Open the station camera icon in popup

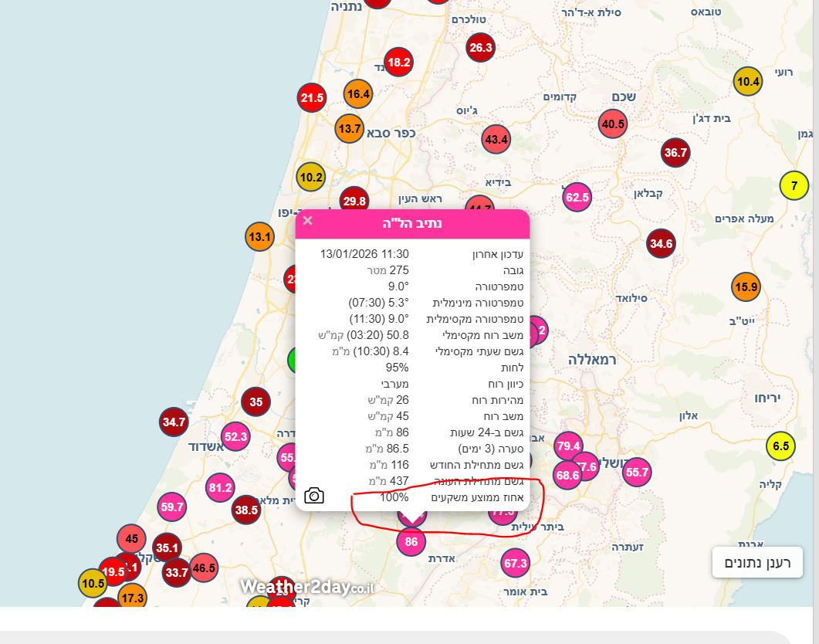[x=314, y=496]
